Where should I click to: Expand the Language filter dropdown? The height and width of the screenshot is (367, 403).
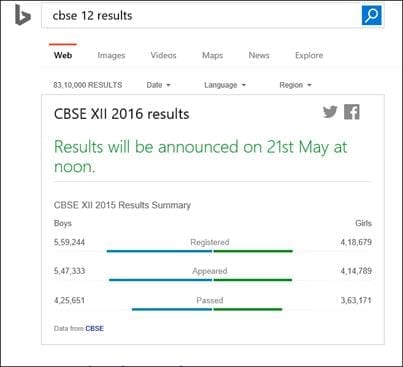tap(225, 85)
